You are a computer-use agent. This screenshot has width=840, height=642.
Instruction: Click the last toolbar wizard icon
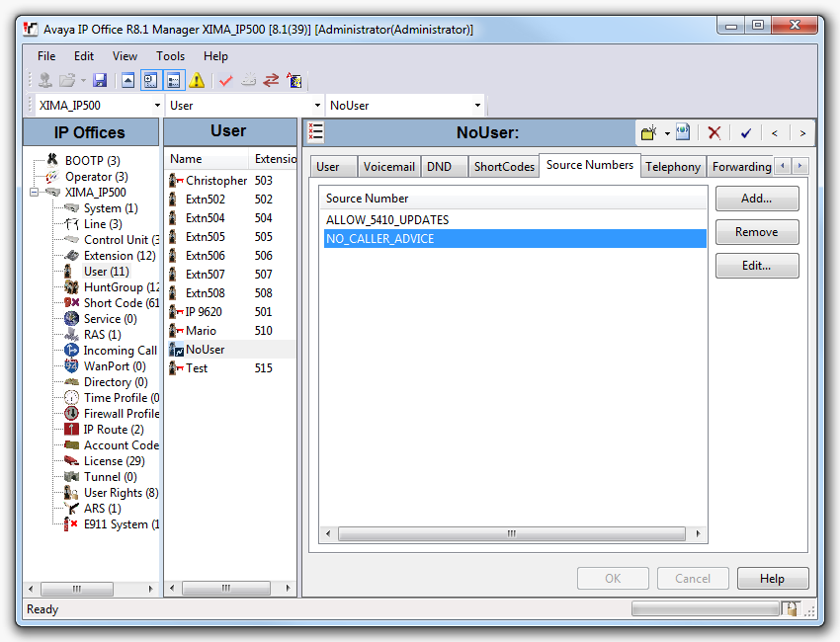(x=294, y=80)
